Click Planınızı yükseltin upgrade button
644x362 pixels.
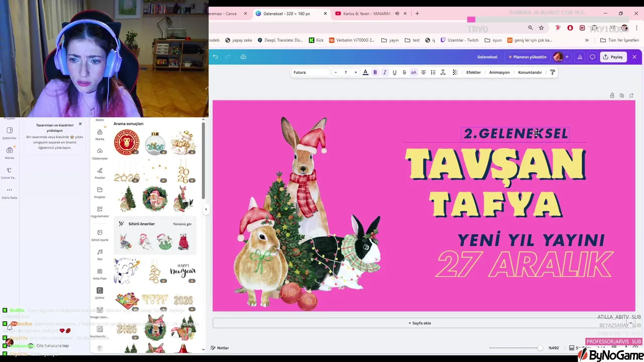[x=527, y=57]
